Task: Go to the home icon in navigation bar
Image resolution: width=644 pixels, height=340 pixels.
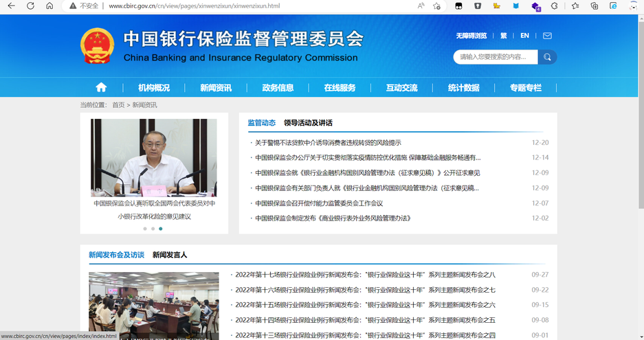Action: tap(101, 87)
